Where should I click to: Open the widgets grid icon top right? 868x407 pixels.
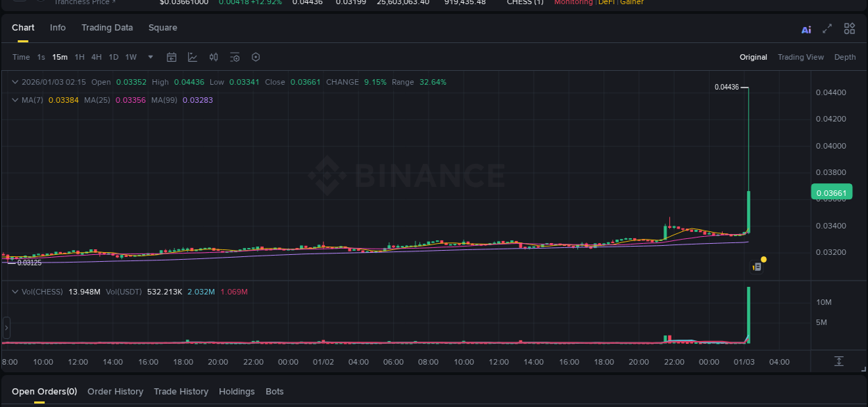click(x=849, y=29)
